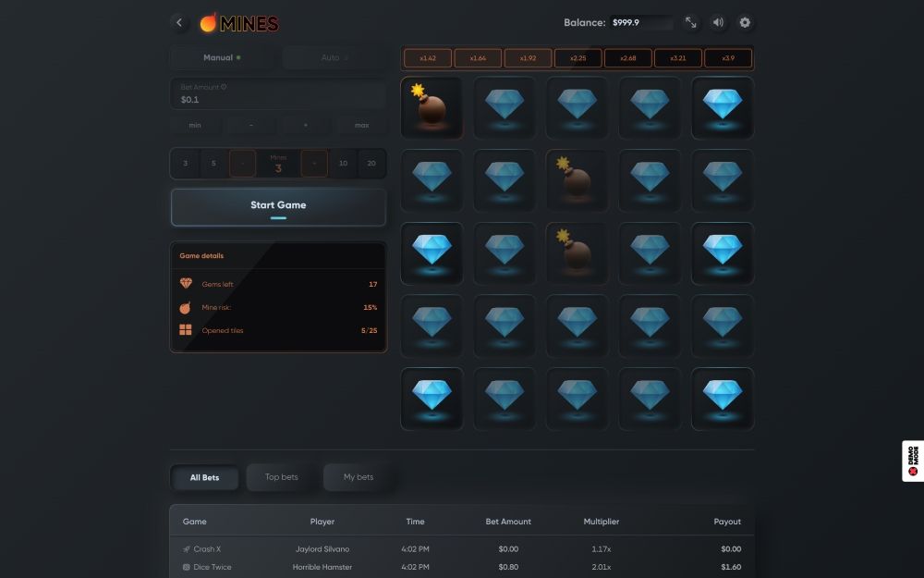Decrease mines count with the orange-outlined minus
This screenshot has width=924, height=578.
(242, 164)
